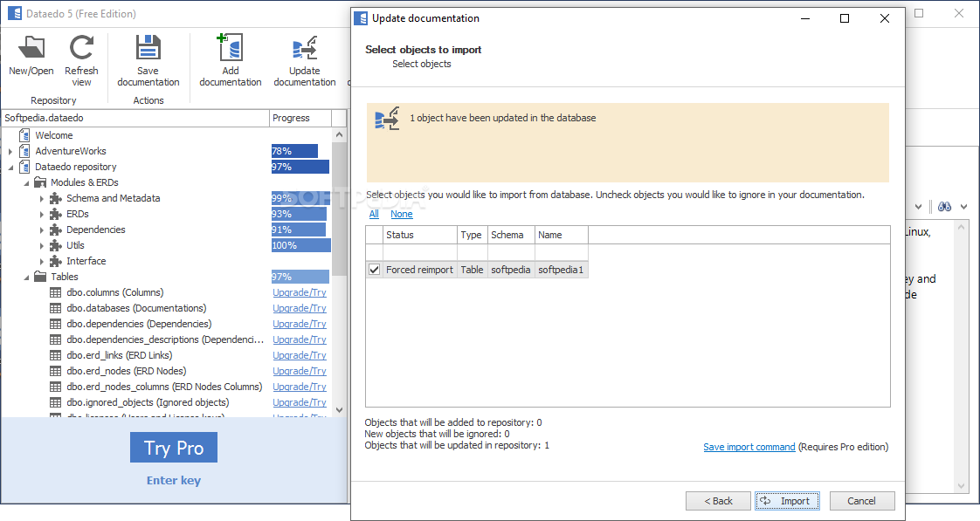Click table icon for dbo.ignored_objects
The image size is (980, 521).
coord(56,402)
